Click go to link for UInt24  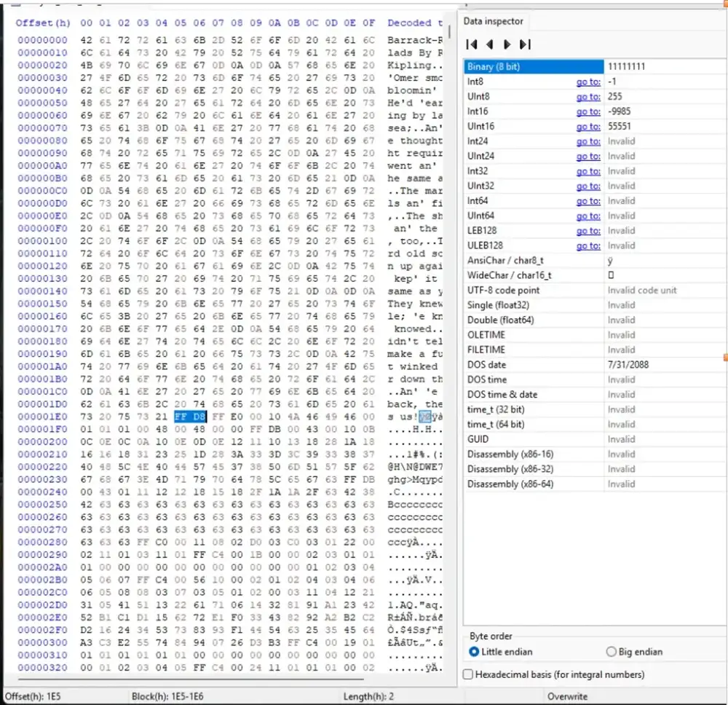pos(588,156)
